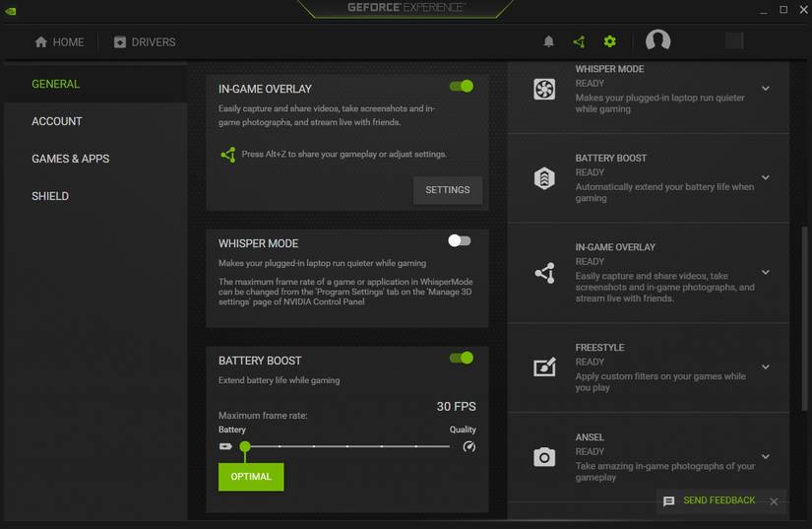Click the Battery Boost card heading
The width and height of the screenshot is (812, 529).
[260, 361]
